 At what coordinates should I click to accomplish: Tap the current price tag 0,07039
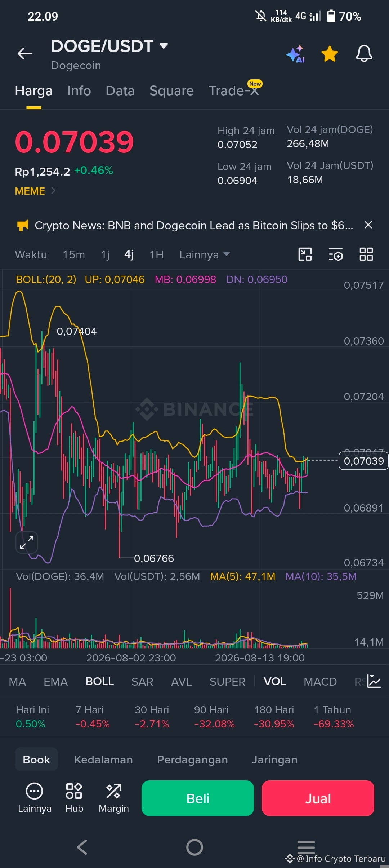(363, 461)
